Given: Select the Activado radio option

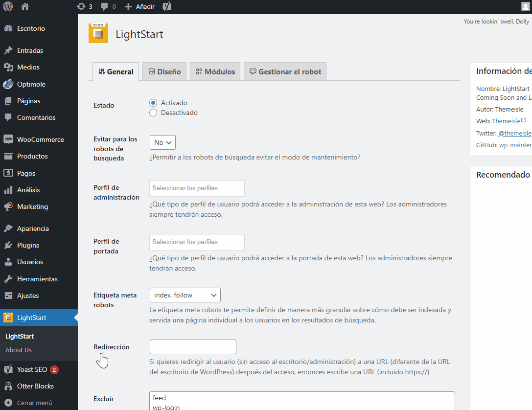Looking at the screenshot, I should 153,103.
